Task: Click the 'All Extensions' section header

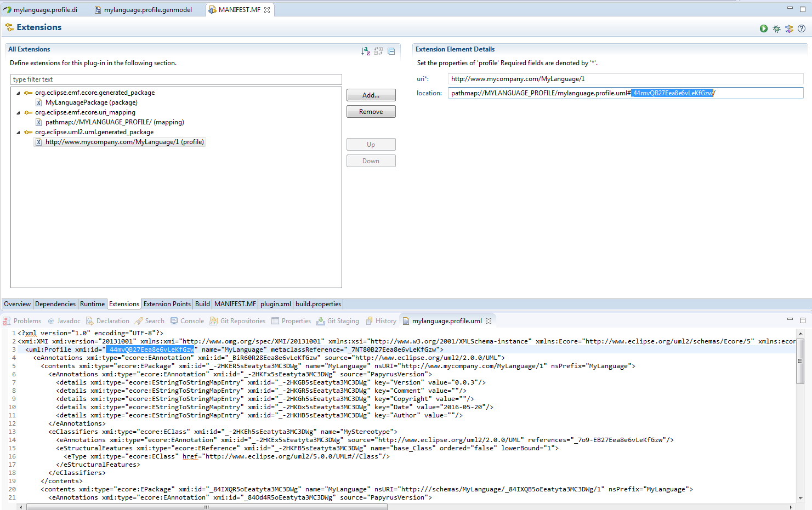Action: (x=29, y=49)
